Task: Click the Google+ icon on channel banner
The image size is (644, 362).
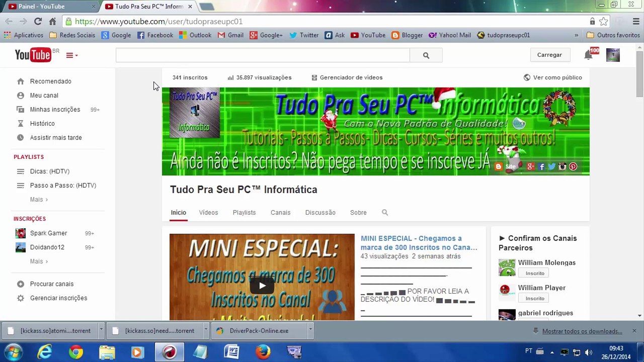Action: [x=531, y=166]
